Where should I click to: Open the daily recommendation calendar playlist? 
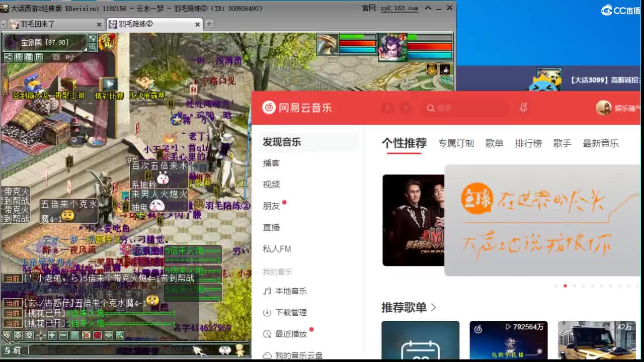(420, 340)
